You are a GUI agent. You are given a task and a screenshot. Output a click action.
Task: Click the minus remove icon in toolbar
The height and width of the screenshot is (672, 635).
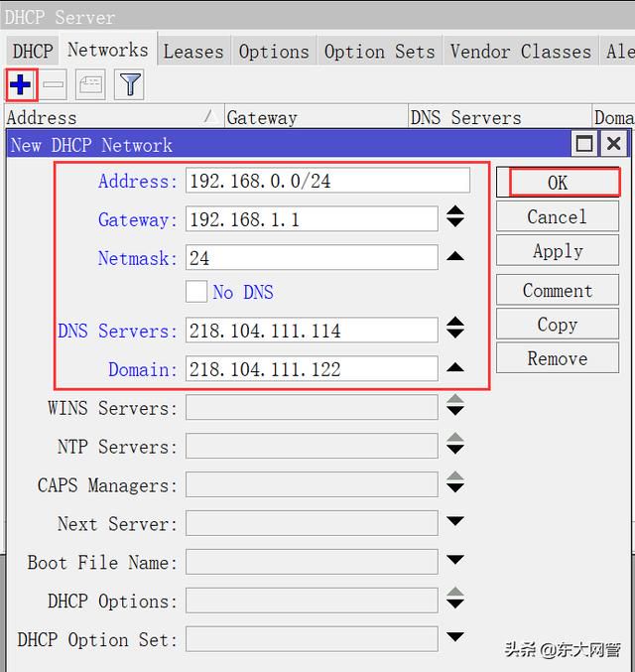tap(54, 84)
